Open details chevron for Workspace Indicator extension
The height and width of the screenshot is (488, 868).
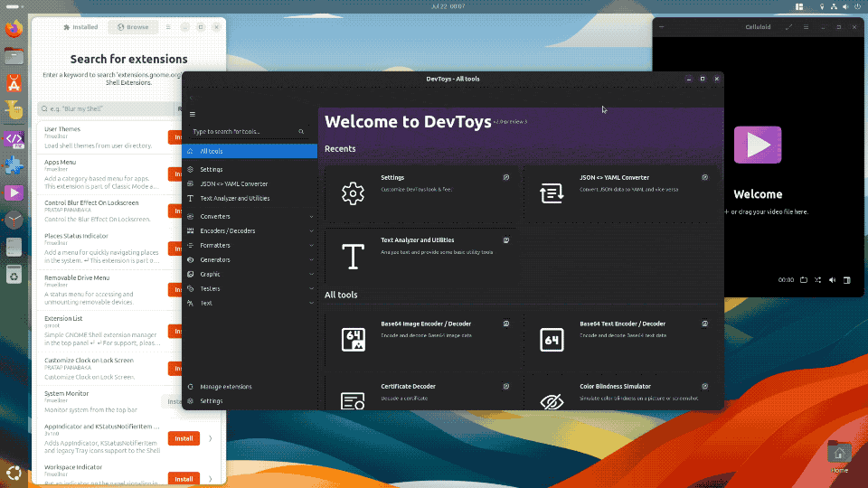click(x=211, y=479)
